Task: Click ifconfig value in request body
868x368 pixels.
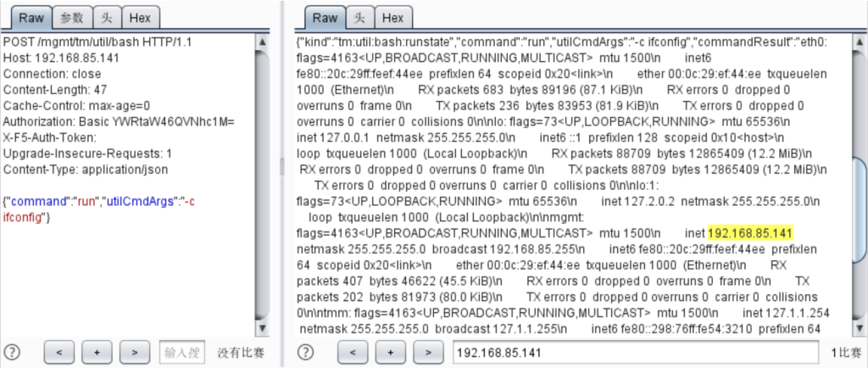Action: 23,217
